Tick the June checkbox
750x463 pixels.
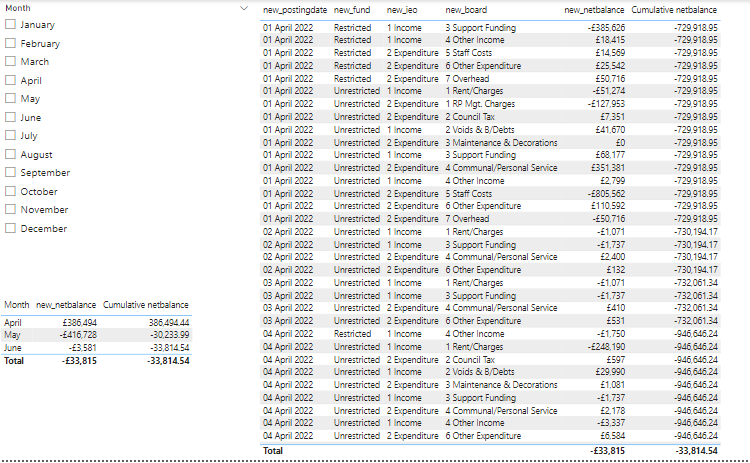click(10, 117)
